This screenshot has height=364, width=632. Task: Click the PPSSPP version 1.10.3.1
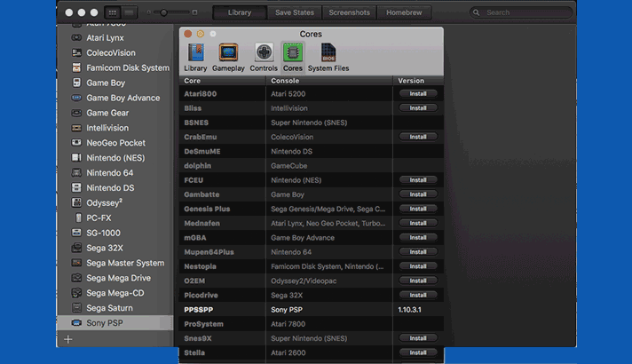pyautogui.click(x=409, y=310)
